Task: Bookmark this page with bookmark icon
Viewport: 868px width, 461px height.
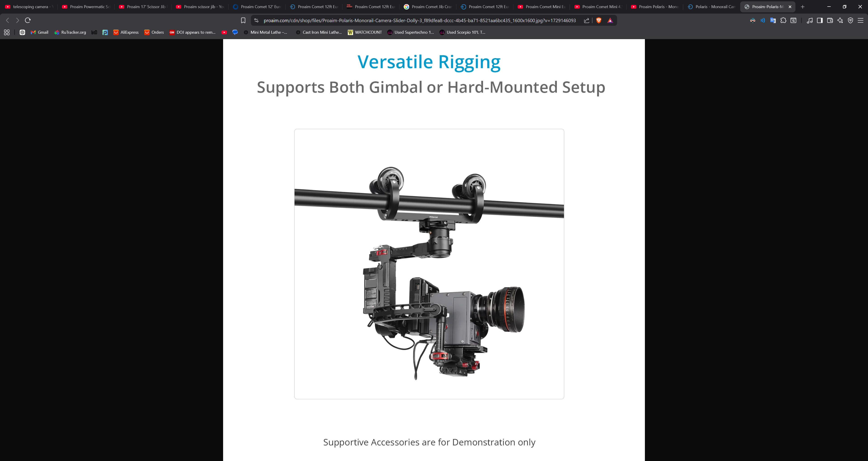Action: [243, 21]
